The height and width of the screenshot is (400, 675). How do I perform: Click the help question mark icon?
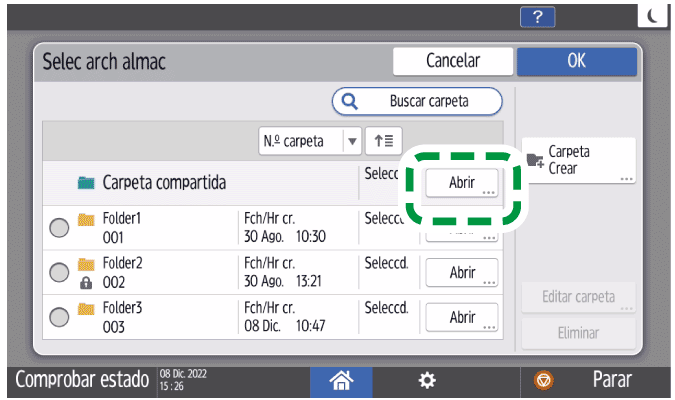point(537,15)
